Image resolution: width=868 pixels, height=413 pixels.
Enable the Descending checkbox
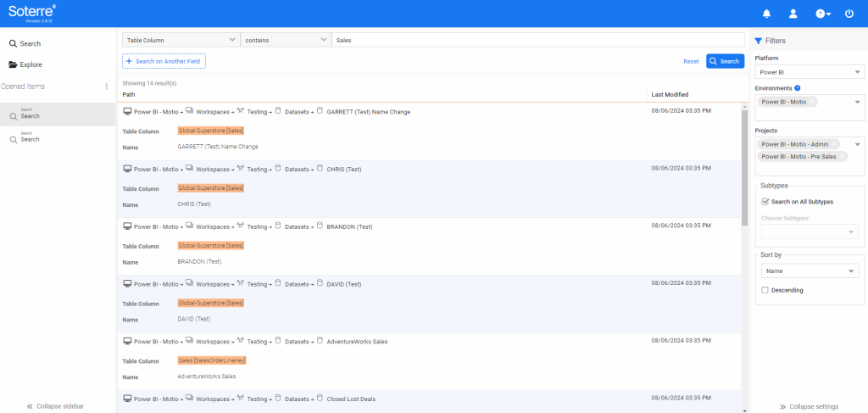coord(765,290)
